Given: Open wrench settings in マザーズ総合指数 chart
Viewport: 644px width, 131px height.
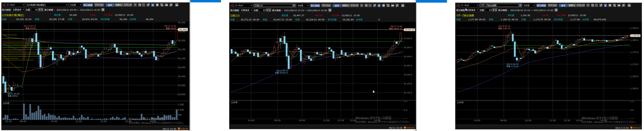Looking at the screenshot, I should pyautogui.click(x=624, y=5).
